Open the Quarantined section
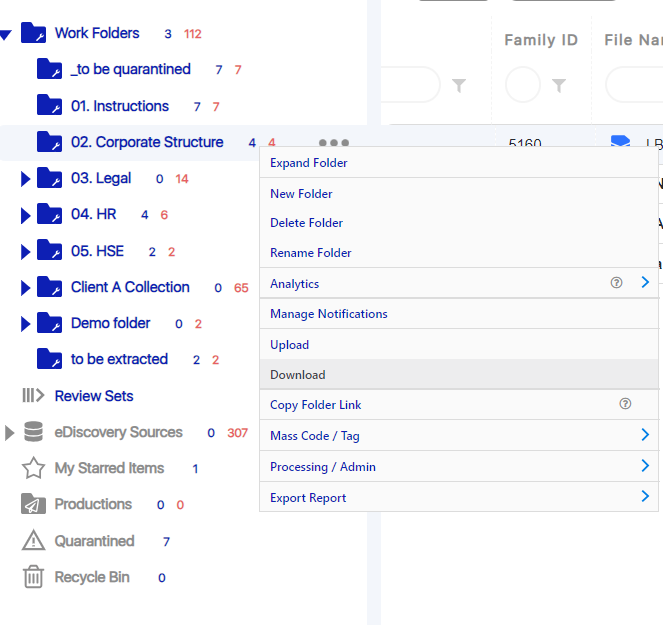The image size is (663, 625). tap(94, 541)
